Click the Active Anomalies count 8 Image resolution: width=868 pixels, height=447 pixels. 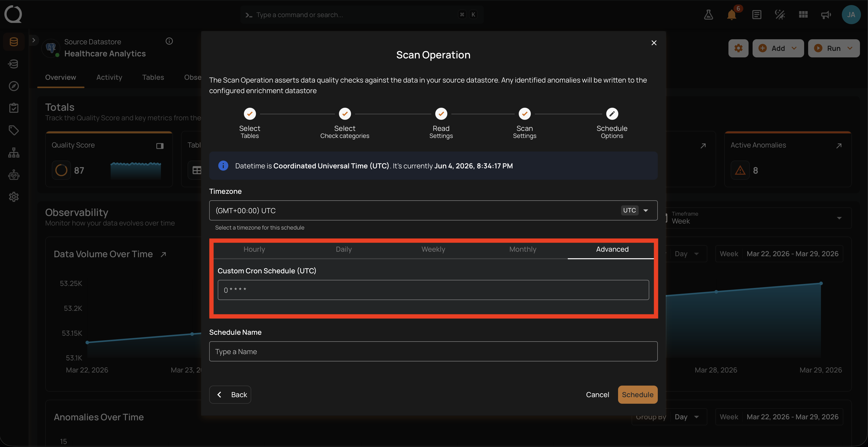(x=755, y=170)
